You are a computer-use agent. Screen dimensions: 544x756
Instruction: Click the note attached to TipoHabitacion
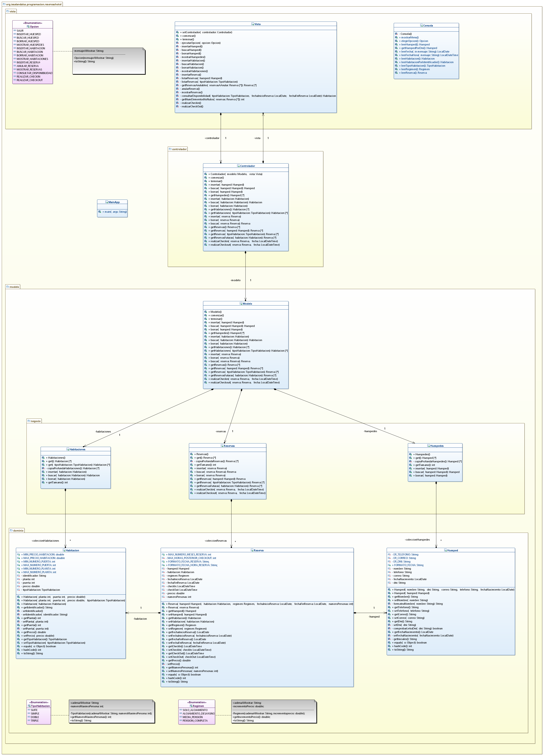[x=112, y=712]
